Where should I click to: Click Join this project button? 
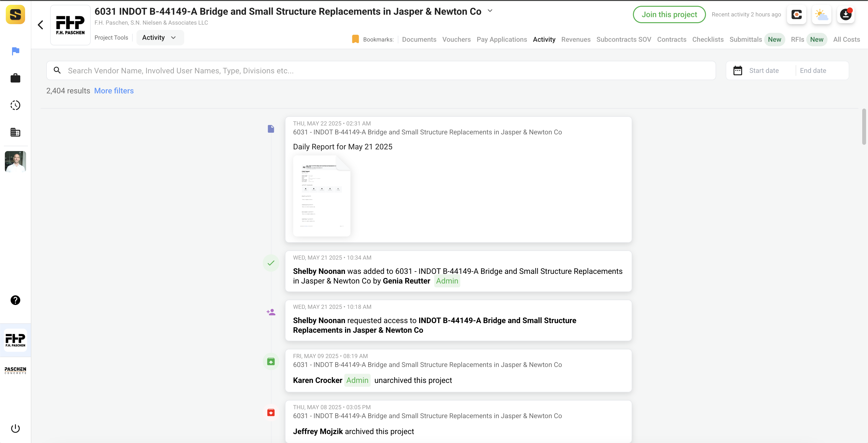point(669,14)
